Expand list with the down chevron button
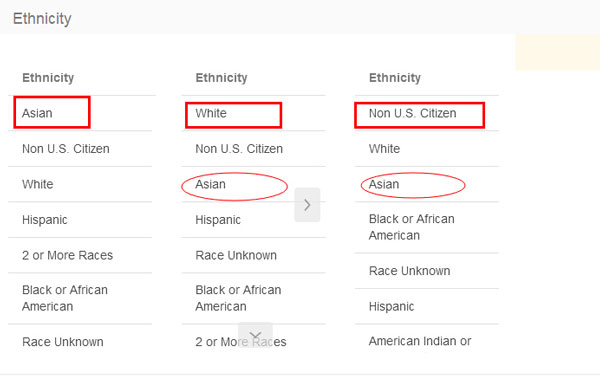The height and width of the screenshot is (376, 600). tap(255, 335)
